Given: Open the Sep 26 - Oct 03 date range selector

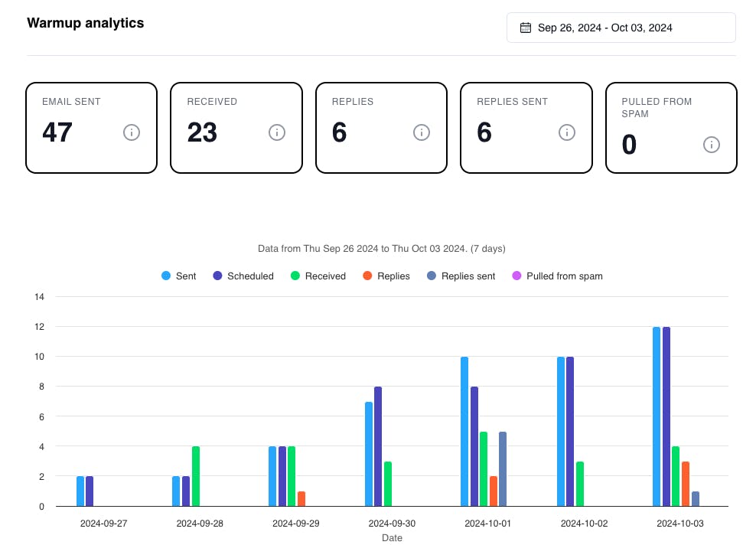Looking at the screenshot, I should [621, 27].
